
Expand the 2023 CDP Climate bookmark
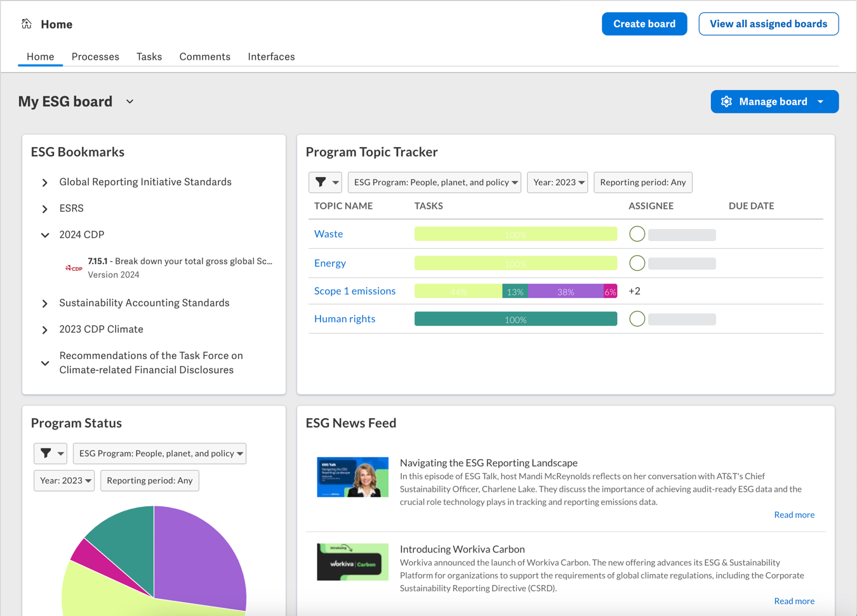coord(45,330)
